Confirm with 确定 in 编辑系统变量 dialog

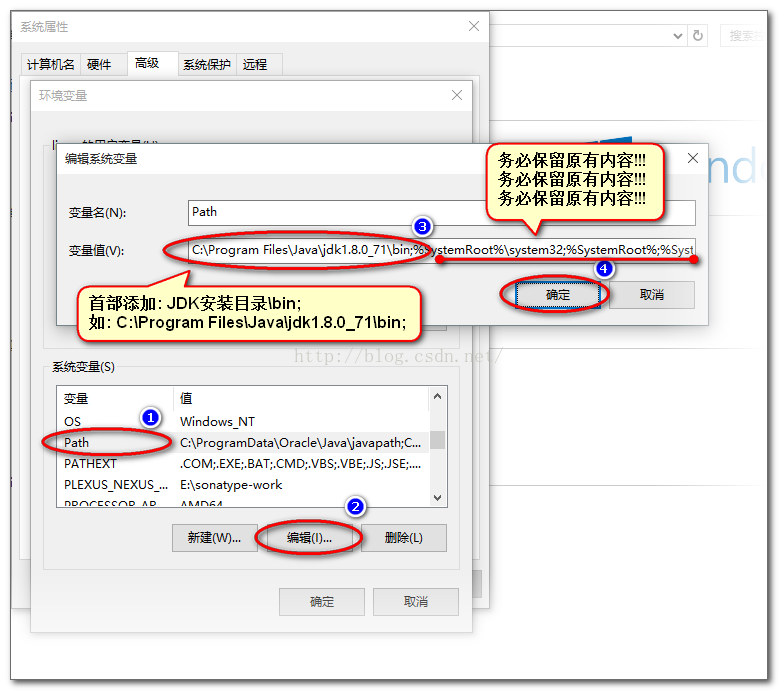(557, 295)
